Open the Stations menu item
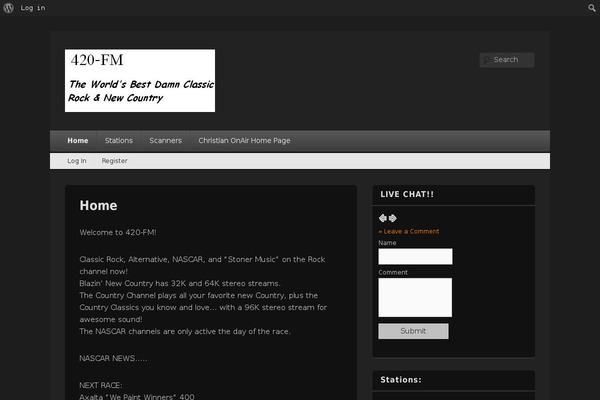The image size is (600, 400). (119, 140)
